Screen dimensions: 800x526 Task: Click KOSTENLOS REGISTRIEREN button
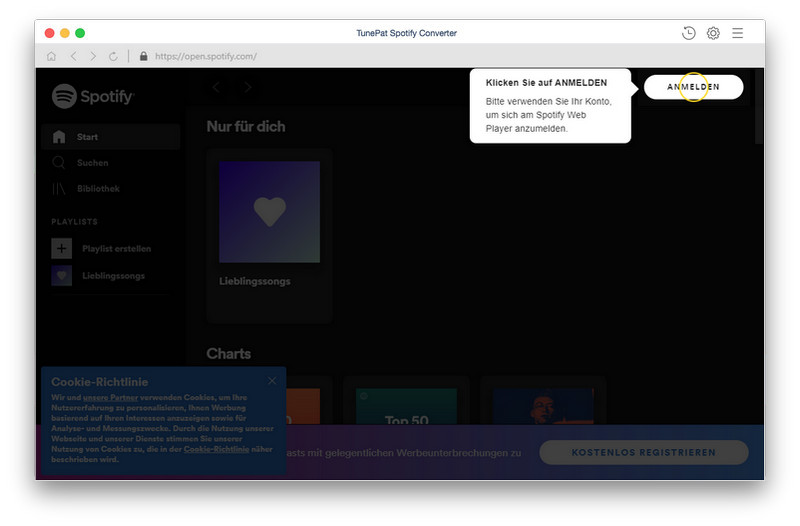[644, 453]
